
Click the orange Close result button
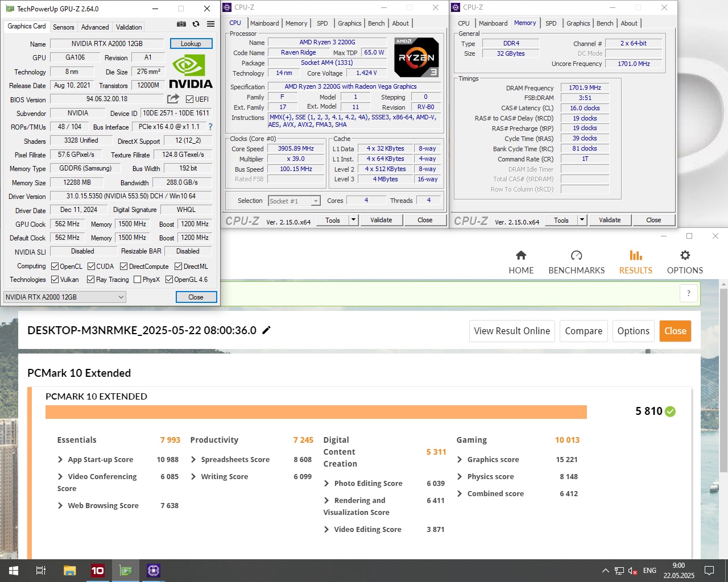675,331
